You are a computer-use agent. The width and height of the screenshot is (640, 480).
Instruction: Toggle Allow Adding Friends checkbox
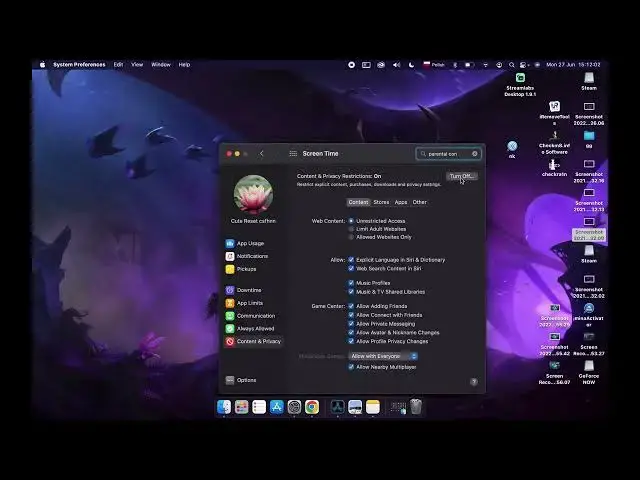[351, 306]
